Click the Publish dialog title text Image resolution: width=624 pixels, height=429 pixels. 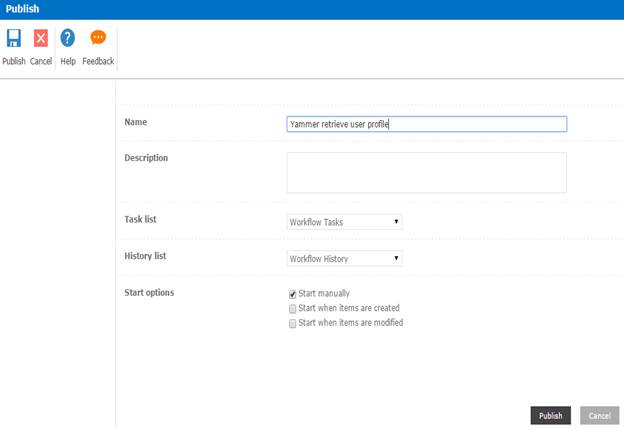point(22,9)
